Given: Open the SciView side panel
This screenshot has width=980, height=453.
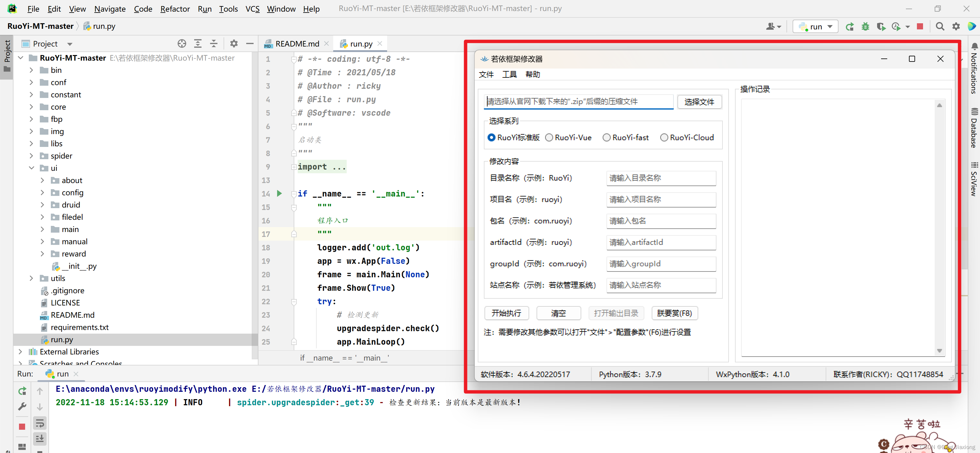Looking at the screenshot, I should coord(974,179).
